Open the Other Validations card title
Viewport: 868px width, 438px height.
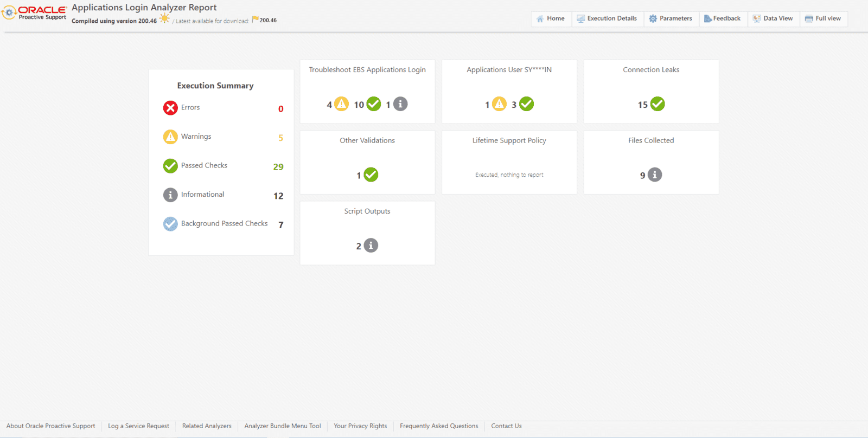point(367,140)
